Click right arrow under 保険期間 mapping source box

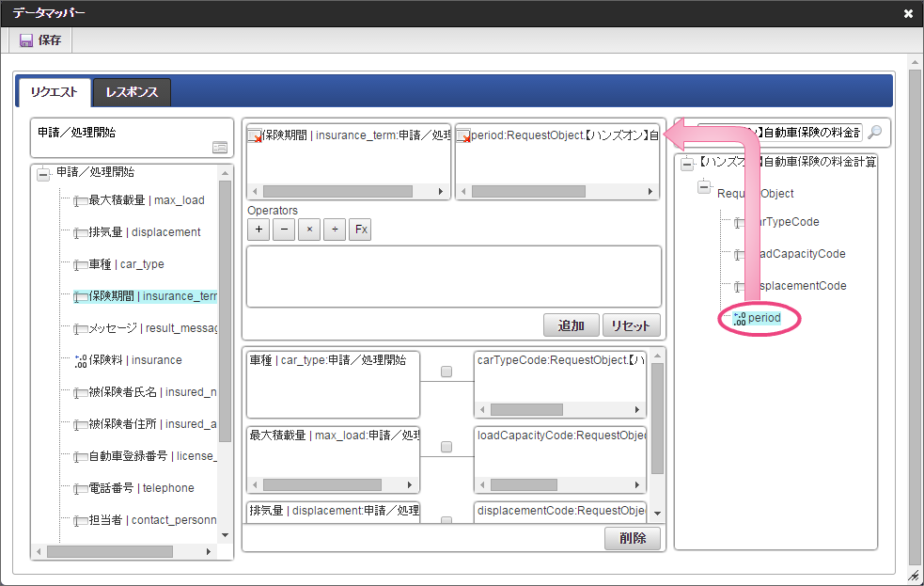click(440, 192)
